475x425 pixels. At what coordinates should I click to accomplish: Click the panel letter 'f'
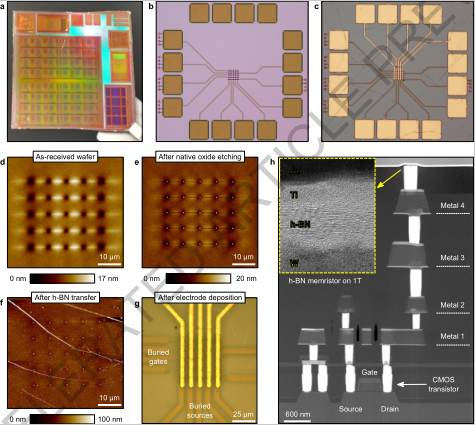(x=2, y=303)
